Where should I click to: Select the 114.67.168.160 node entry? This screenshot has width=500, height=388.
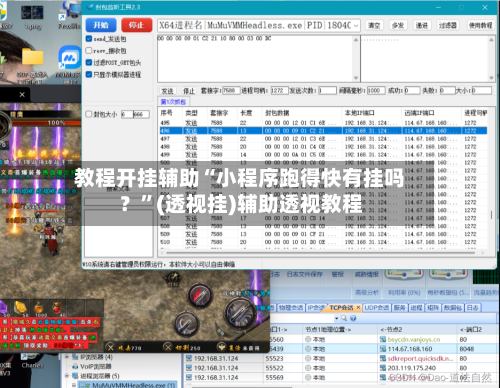pos(410,349)
